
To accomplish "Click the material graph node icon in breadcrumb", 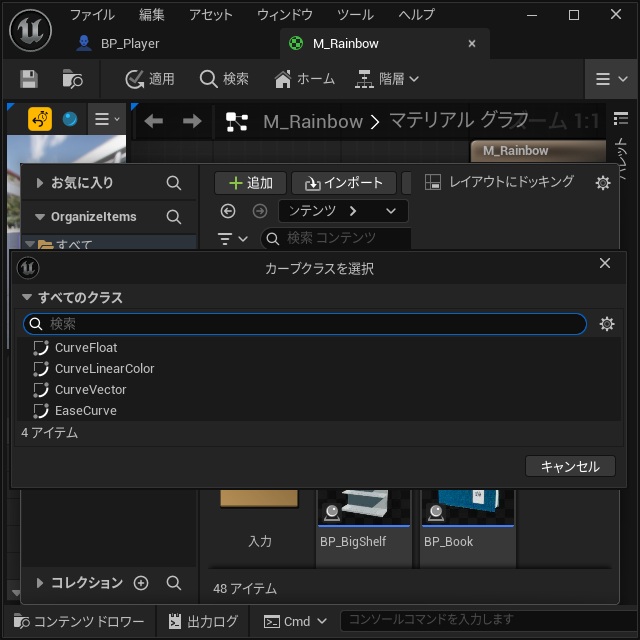I will 237,122.
